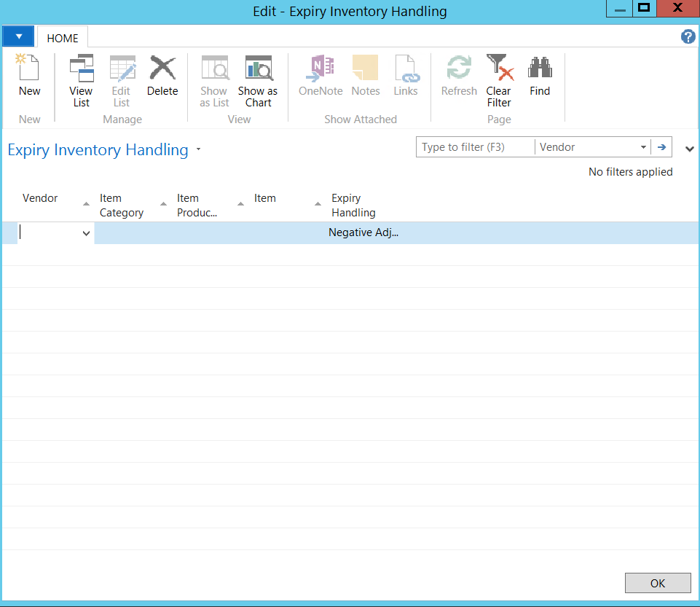Select the Negative Adj... expiry handling cell
The width and height of the screenshot is (700, 607).
(363, 233)
